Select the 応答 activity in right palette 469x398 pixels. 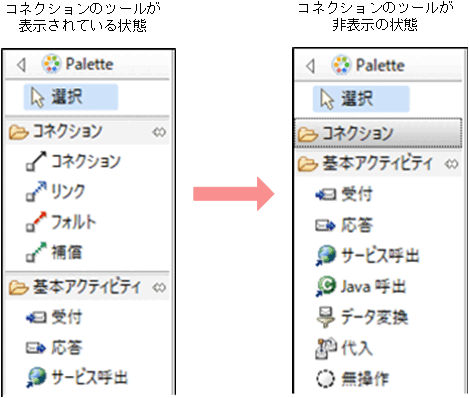pos(344,225)
